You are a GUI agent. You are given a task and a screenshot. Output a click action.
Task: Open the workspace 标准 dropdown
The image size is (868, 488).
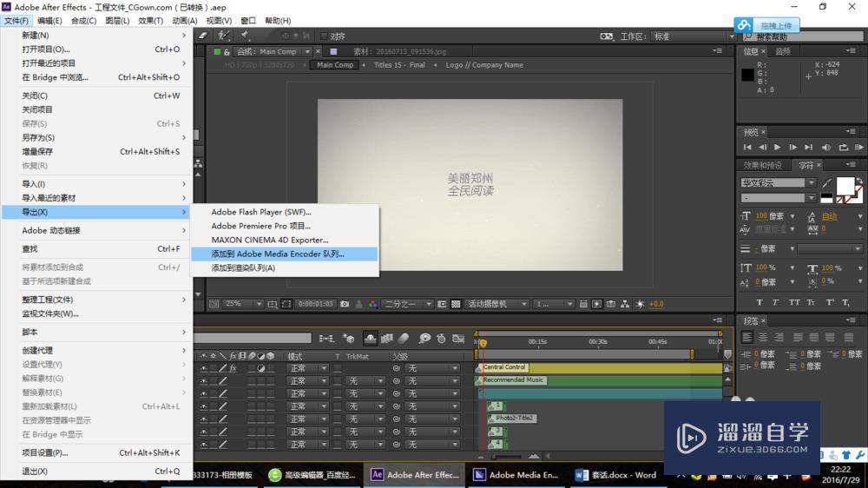click(694, 36)
